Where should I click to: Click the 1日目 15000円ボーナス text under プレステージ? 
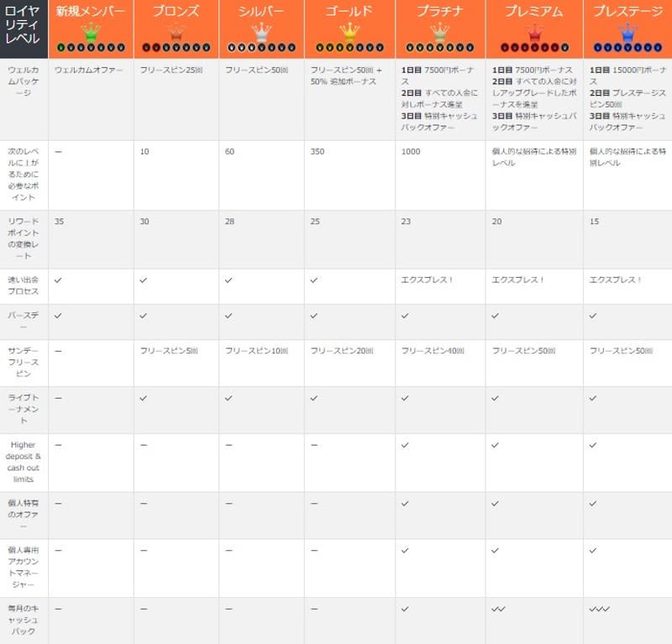(x=627, y=76)
